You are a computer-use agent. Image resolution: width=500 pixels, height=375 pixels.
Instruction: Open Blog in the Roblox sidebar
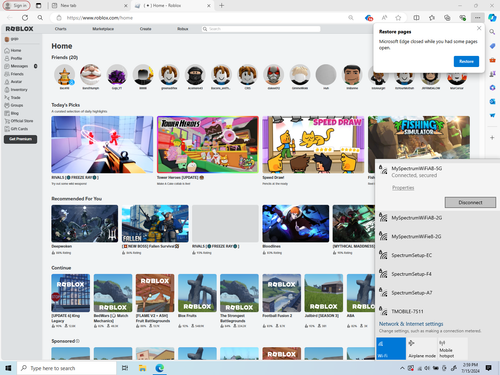pos(12,113)
